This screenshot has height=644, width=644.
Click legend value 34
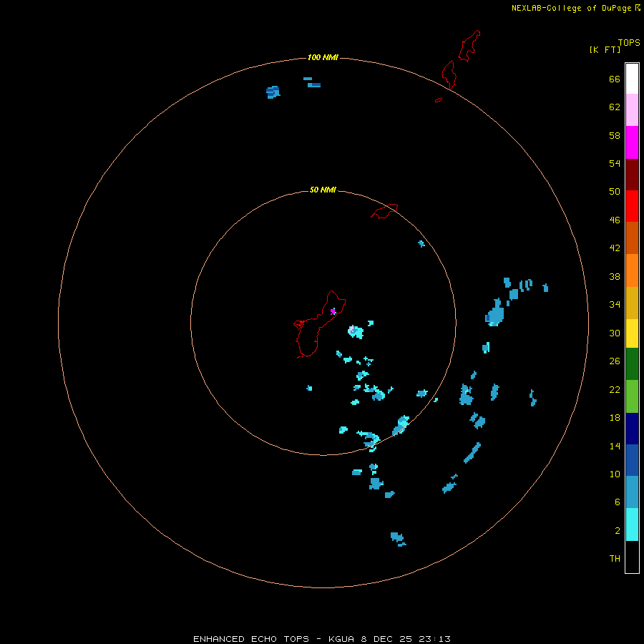(x=615, y=304)
